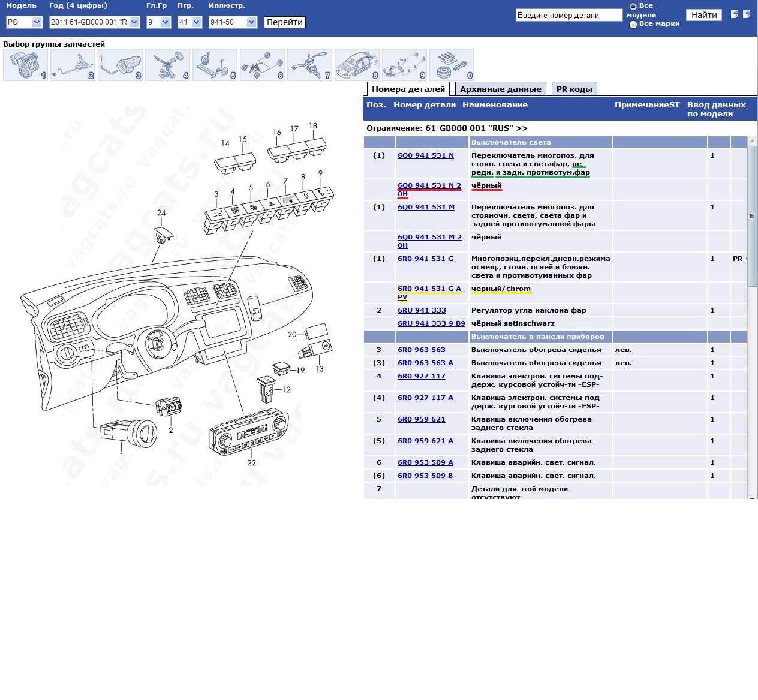Open accessories group 0 icon

click(452, 65)
